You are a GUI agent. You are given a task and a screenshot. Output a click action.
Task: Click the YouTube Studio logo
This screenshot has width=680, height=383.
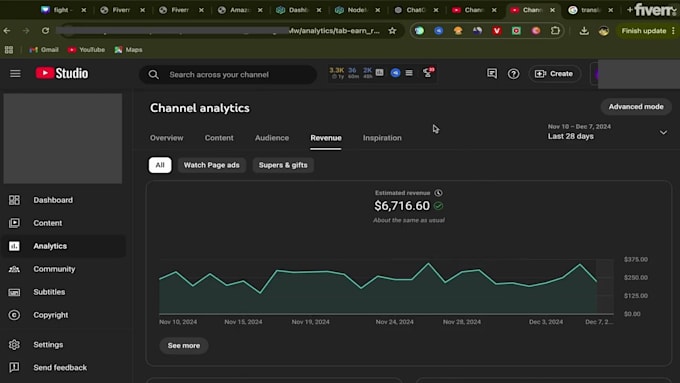(x=62, y=73)
